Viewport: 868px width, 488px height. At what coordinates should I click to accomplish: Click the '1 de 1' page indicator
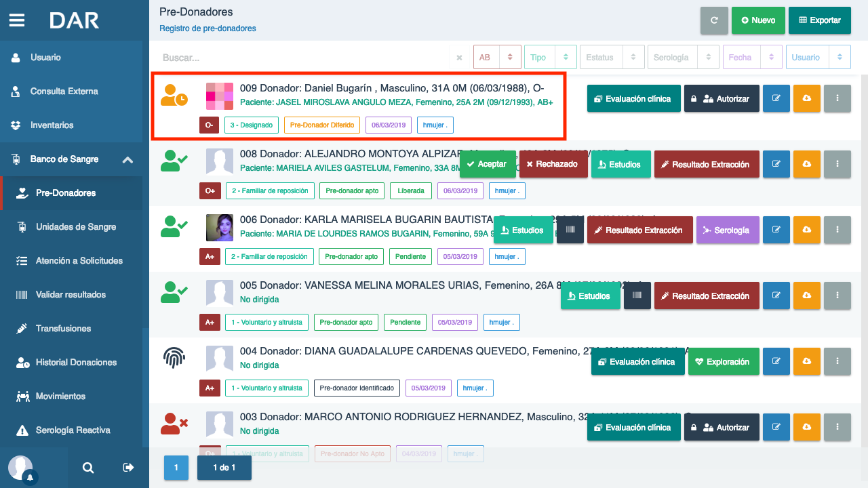point(224,468)
